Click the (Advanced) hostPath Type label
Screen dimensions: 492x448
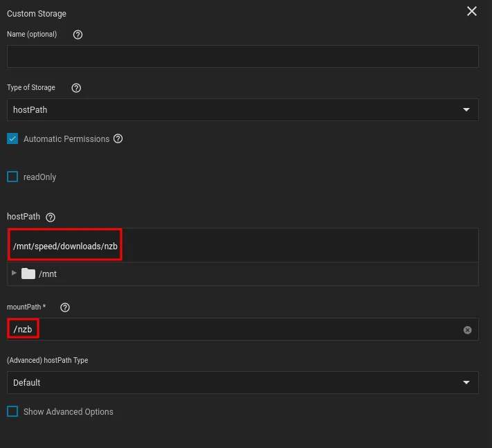[47, 361]
